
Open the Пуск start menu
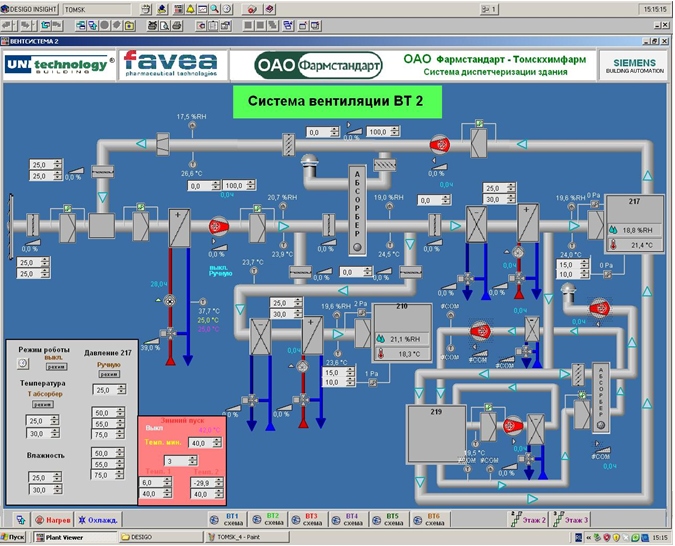pos(13,537)
